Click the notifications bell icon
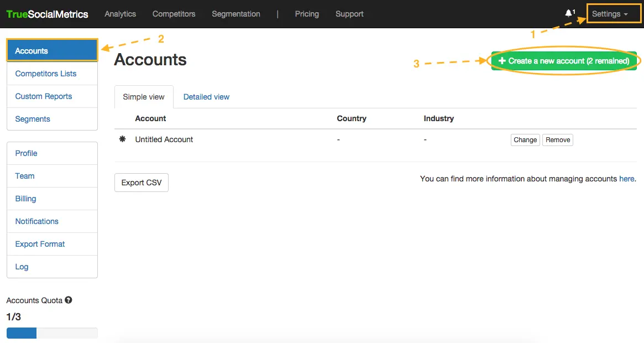The width and height of the screenshot is (644, 343). click(x=569, y=14)
